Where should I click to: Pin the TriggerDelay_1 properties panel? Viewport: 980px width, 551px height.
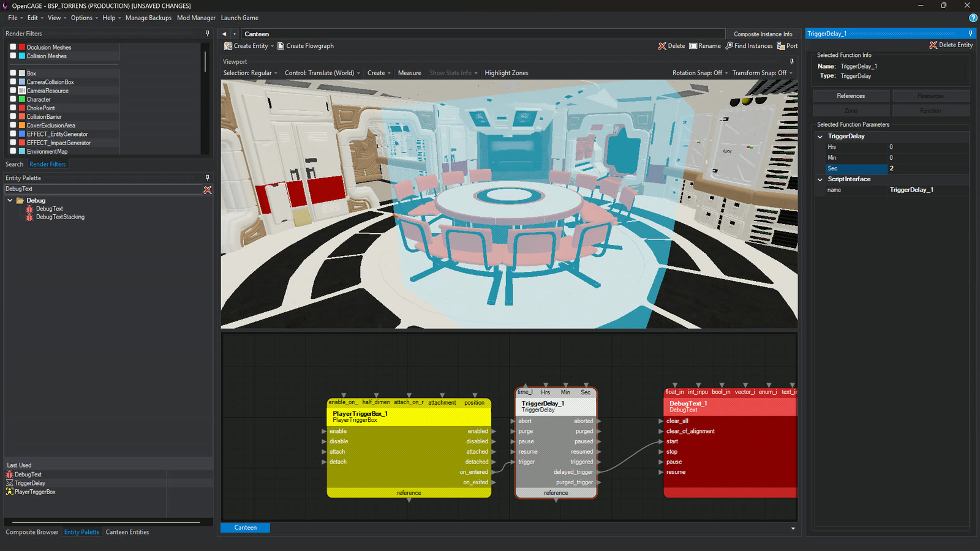point(970,33)
